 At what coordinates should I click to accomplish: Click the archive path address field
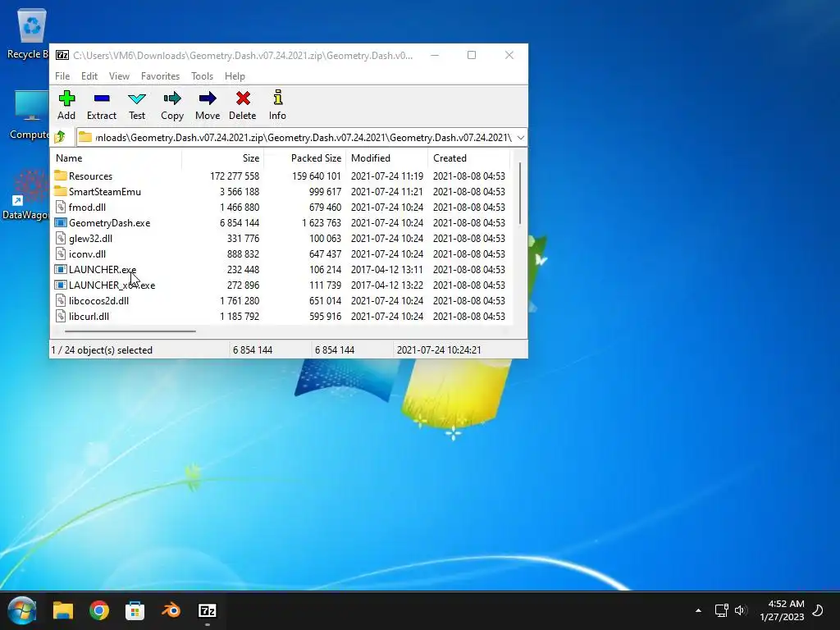pyautogui.click(x=302, y=138)
